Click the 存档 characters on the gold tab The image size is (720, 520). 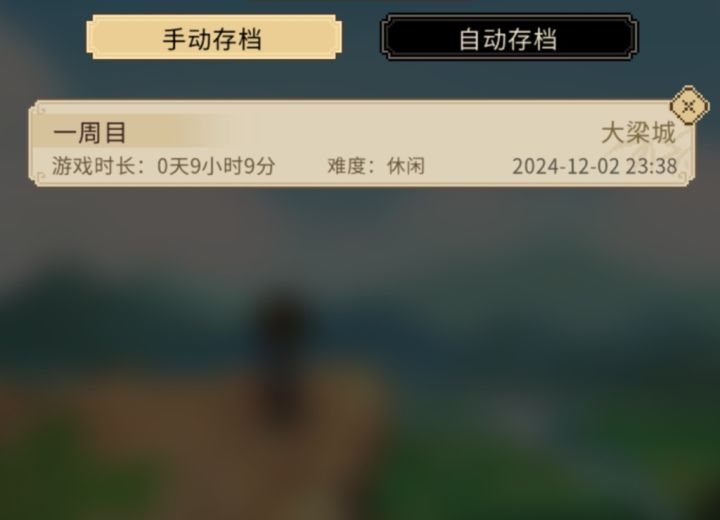click(237, 39)
